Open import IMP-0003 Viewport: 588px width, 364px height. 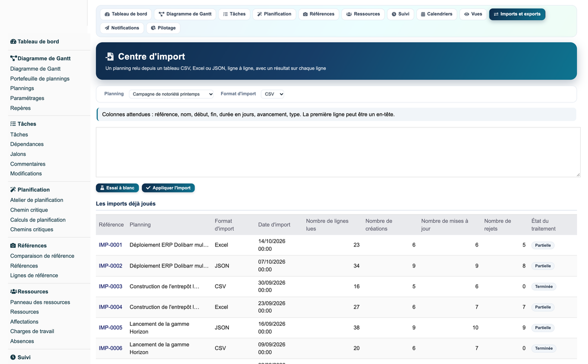pyautogui.click(x=111, y=286)
